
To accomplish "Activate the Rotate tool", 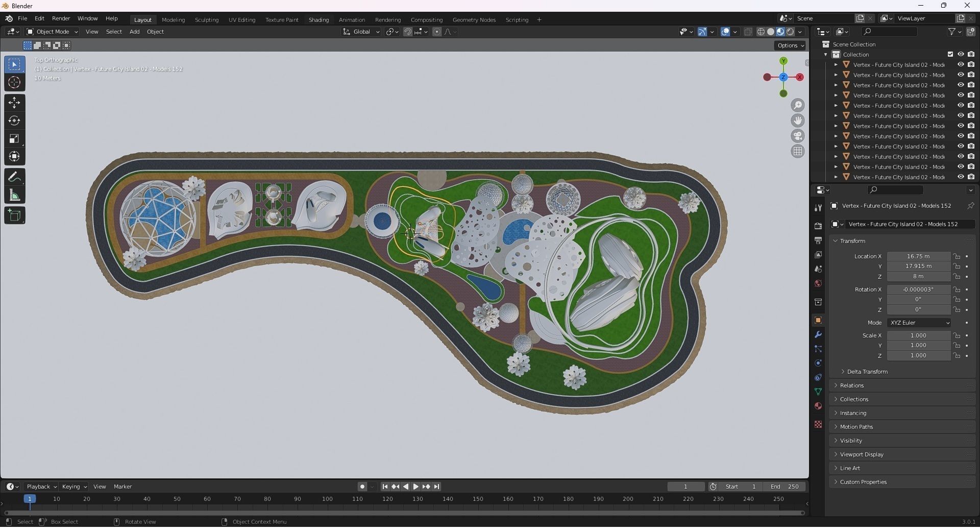I will pos(14,121).
